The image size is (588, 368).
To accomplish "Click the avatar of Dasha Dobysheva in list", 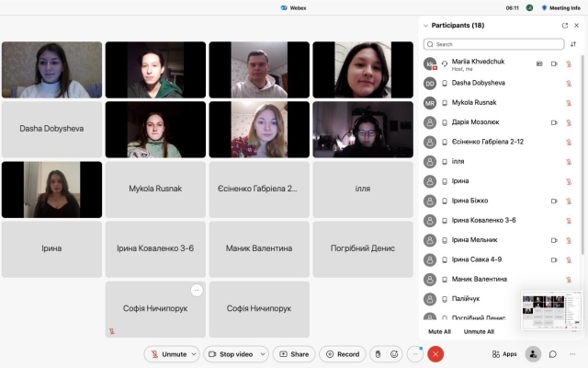I will pos(430,84).
